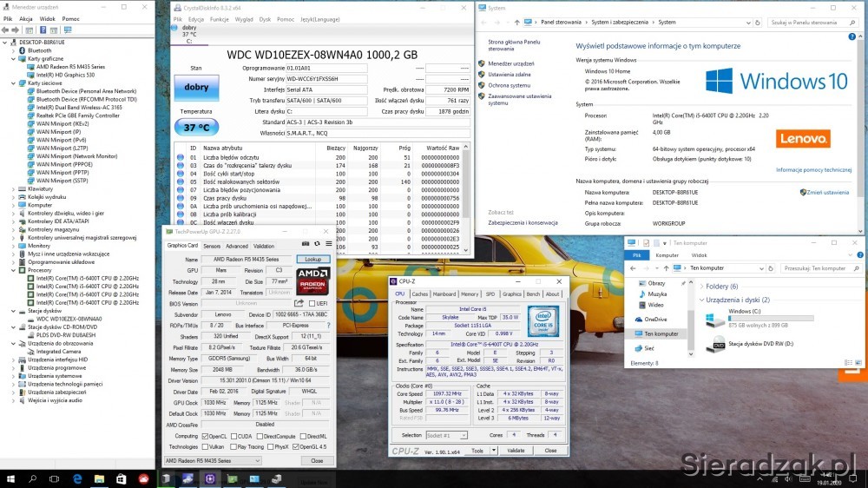Image resolution: width=868 pixels, height=488 pixels.
Task: Toggle DirectCompute checkbox in GPU-Z
Action: click(260, 437)
